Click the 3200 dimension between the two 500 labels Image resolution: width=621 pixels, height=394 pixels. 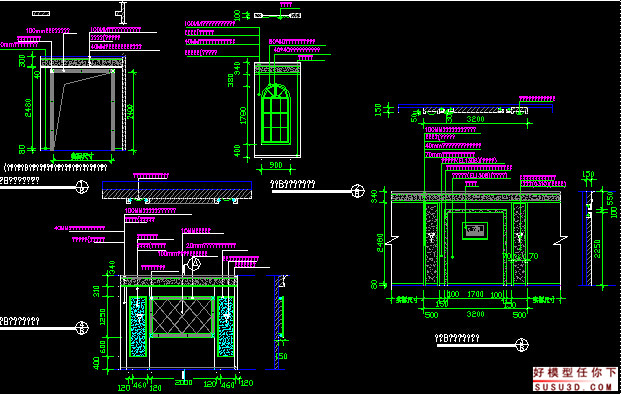tap(475, 314)
